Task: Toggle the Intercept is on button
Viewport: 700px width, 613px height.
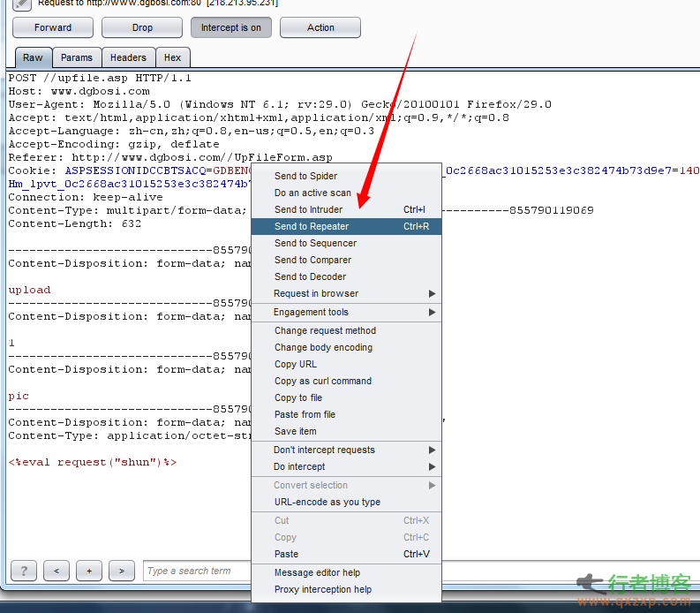Action: 230,27
